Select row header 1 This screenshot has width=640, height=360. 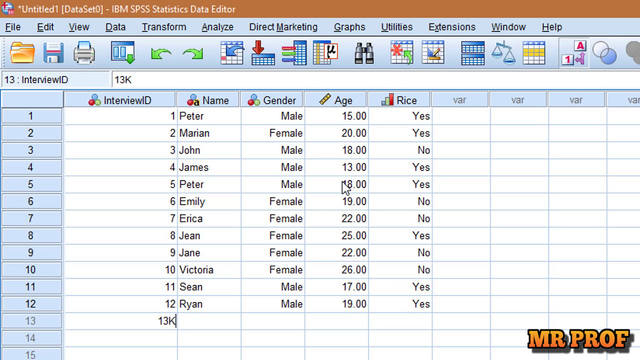[x=32, y=116]
